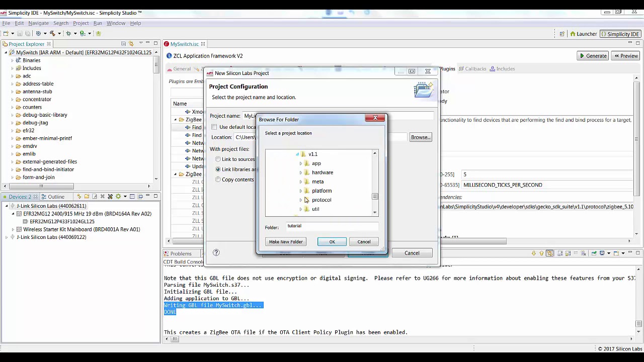The width and height of the screenshot is (644, 362).
Task: Select Link to sources radio button
Action: [218, 159]
